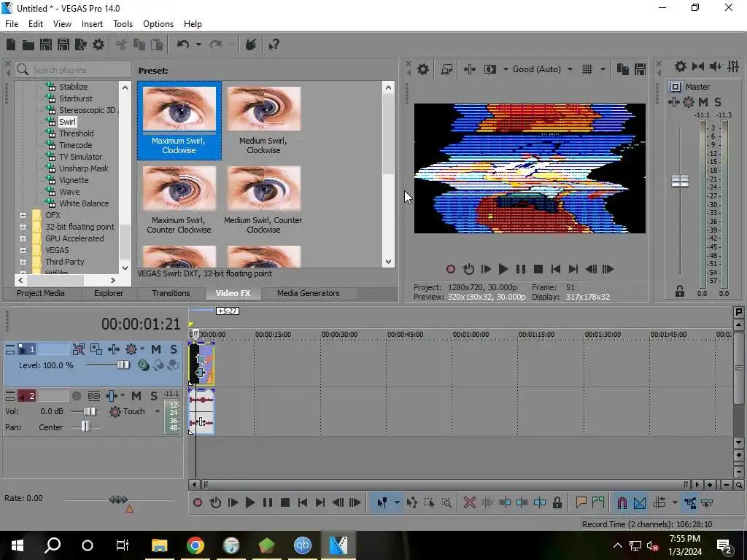This screenshot has width=747, height=560.
Task: Open the Tools menu
Action: [123, 24]
